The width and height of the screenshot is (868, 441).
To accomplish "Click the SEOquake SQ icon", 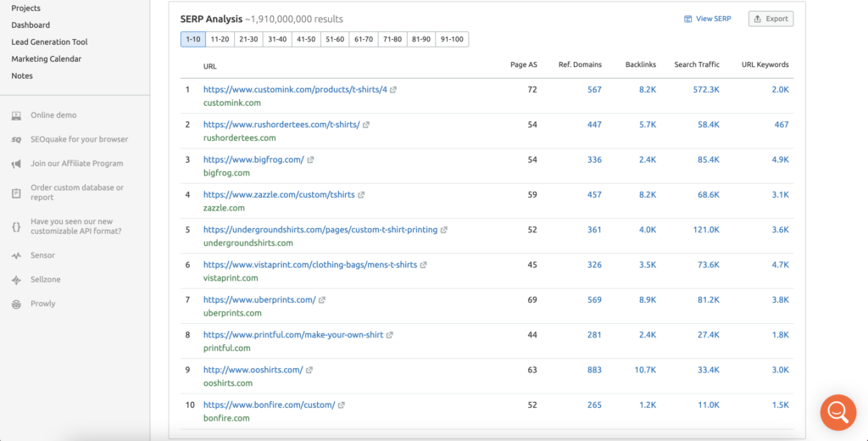I will [17, 140].
